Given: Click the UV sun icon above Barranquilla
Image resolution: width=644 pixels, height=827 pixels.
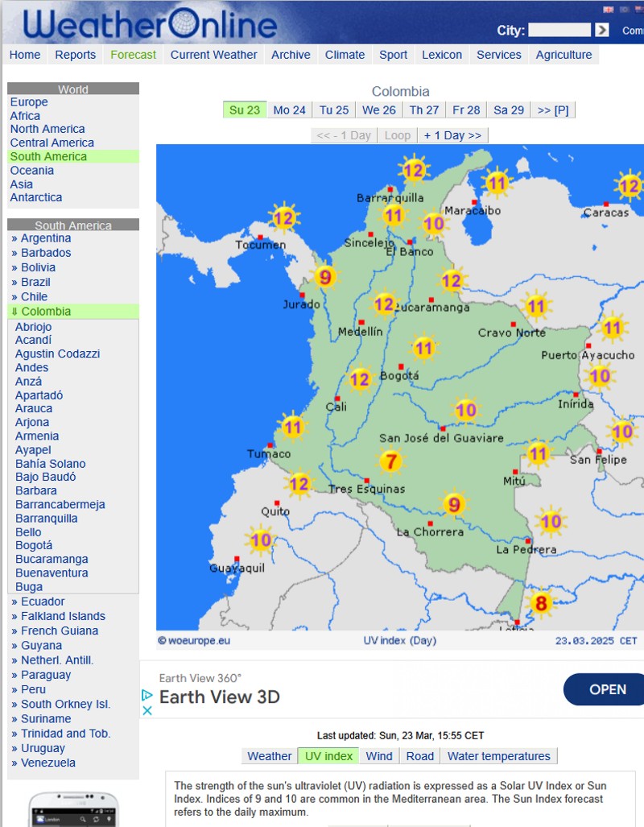Looking at the screenshot, I should coord(413,170).
